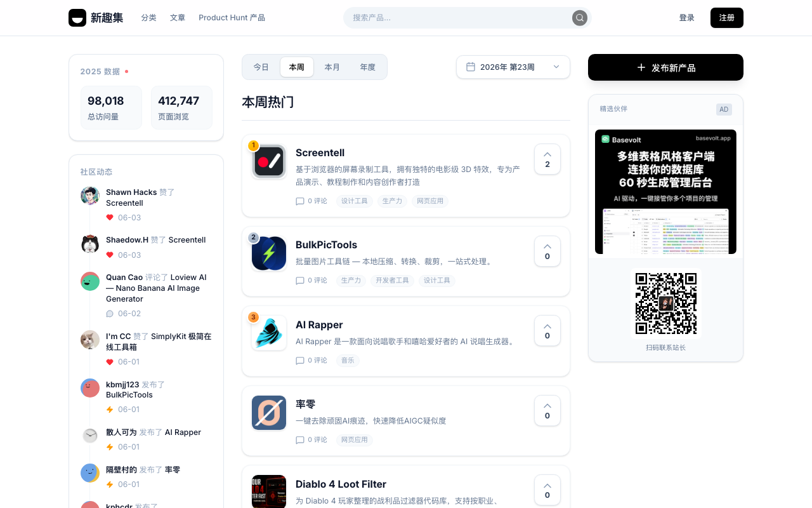This screenshot has width=812, height=508.
Task: Click the Basevolt ad banner image
Action: (x=665, y=192)
